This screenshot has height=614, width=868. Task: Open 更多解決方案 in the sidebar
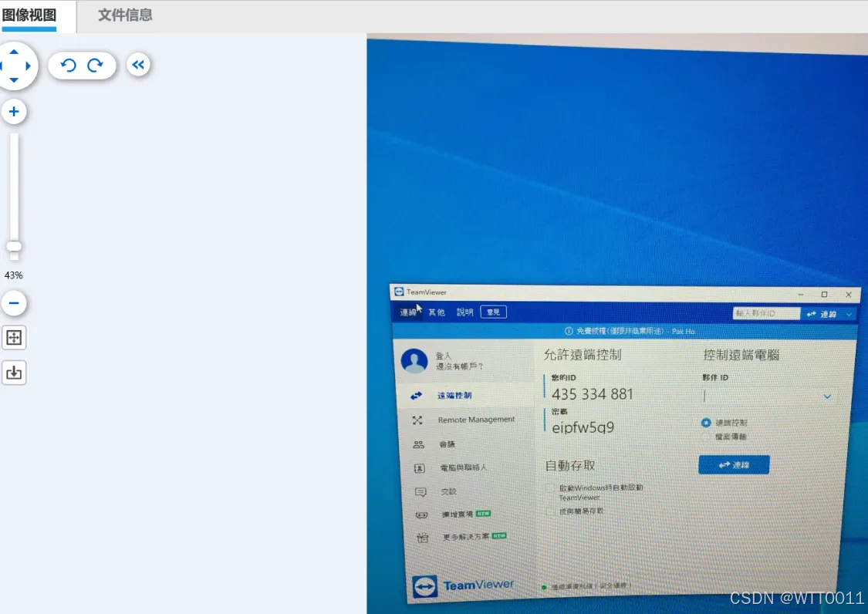[466, 537]
